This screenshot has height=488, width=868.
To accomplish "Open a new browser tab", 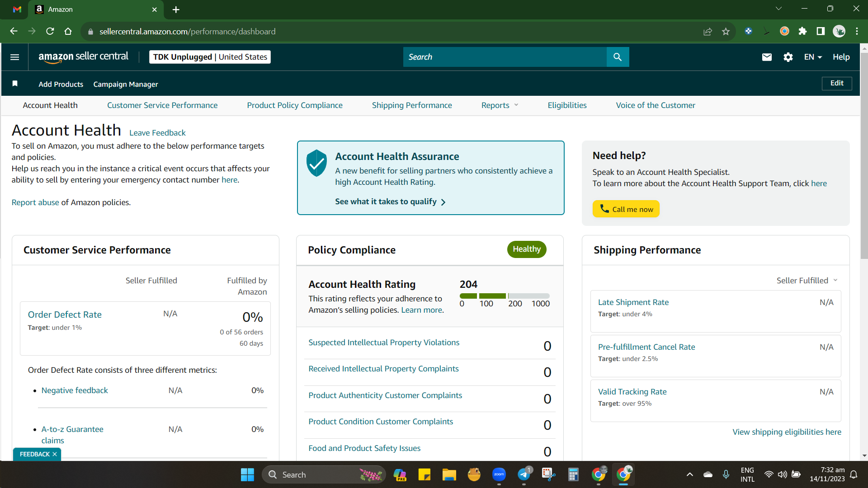I will click(x=176, y=9).
